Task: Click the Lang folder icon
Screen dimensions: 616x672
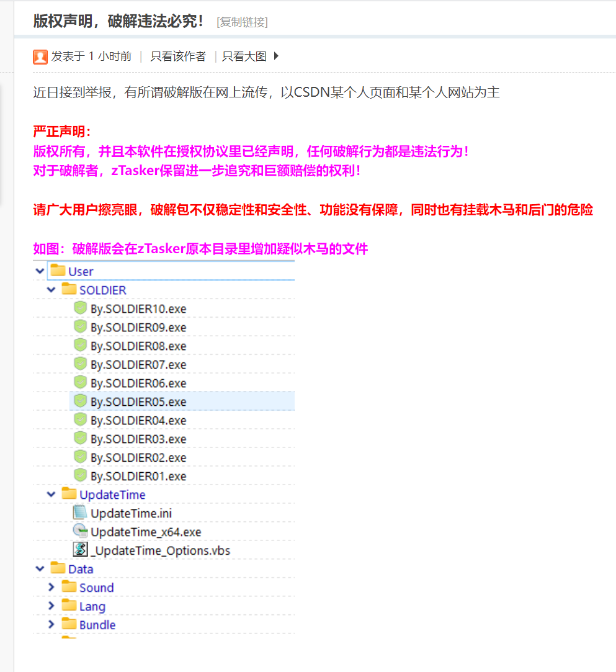Action: [69, 605]
